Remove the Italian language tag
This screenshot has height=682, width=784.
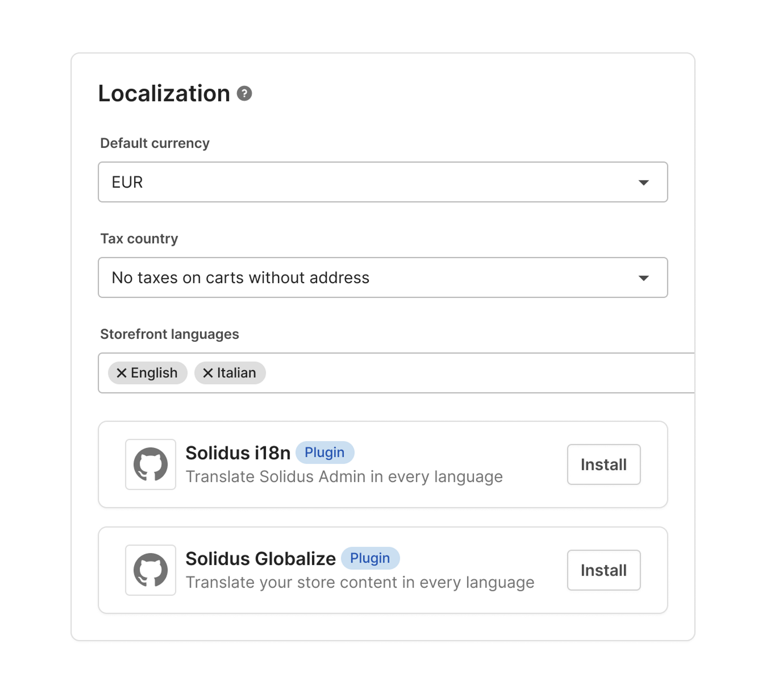tap(208, 373)
